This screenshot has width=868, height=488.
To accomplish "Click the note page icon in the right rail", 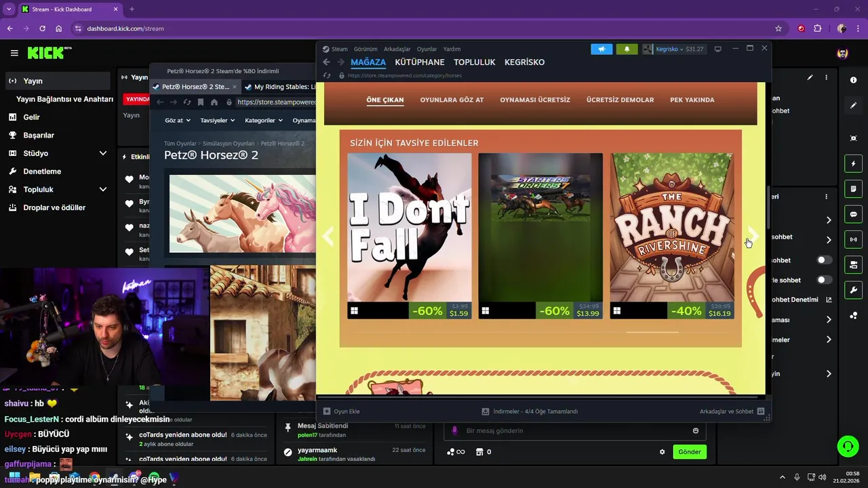I will (x=853, y=189).
